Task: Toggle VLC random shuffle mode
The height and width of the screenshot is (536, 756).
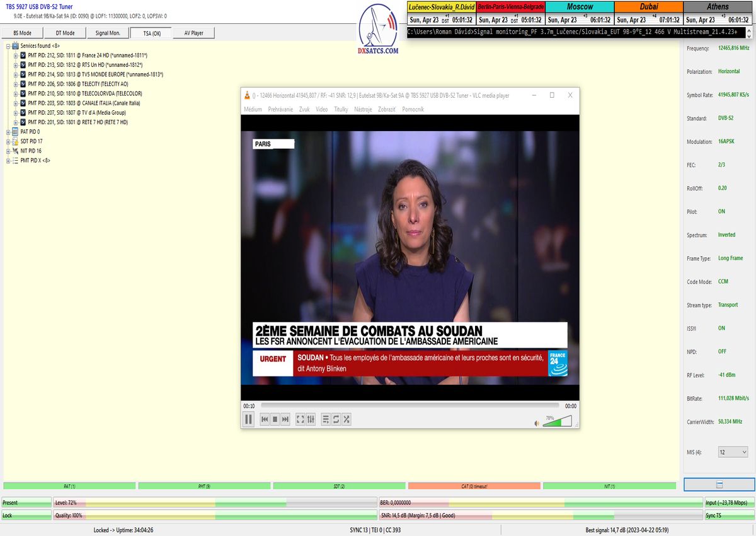Action: point(346,419)
